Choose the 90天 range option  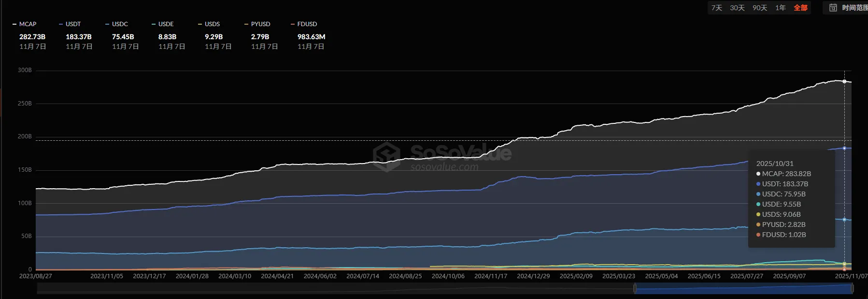coord(760,8)
